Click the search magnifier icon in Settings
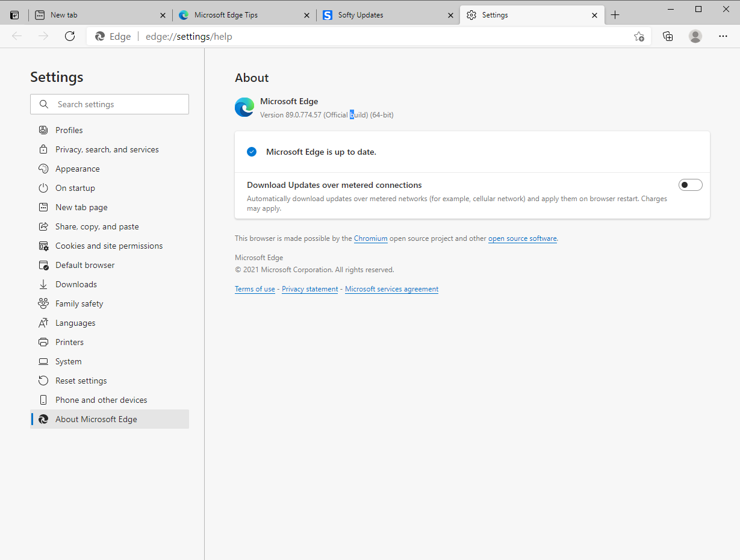 44,104
